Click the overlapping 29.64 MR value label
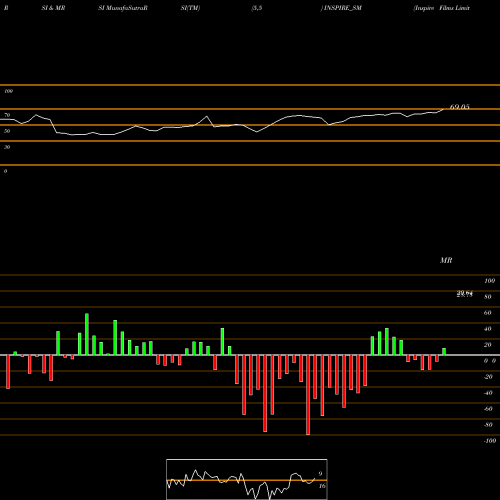500x500 pixels. 465,294
